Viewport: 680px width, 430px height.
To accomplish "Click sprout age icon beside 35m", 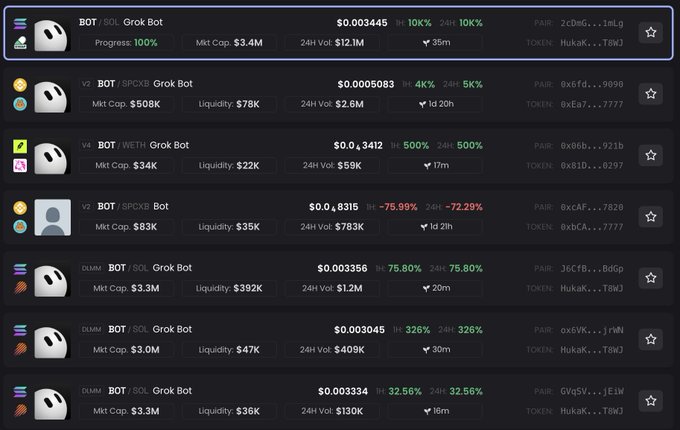I will coord(426,42).
